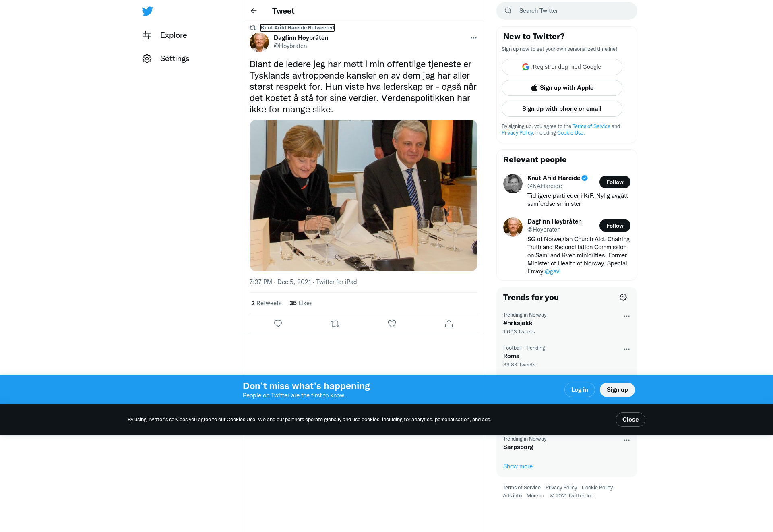
Task: Open the tweet's three-dot more menu
Action: pyautogui.click(x=473, y=38)
